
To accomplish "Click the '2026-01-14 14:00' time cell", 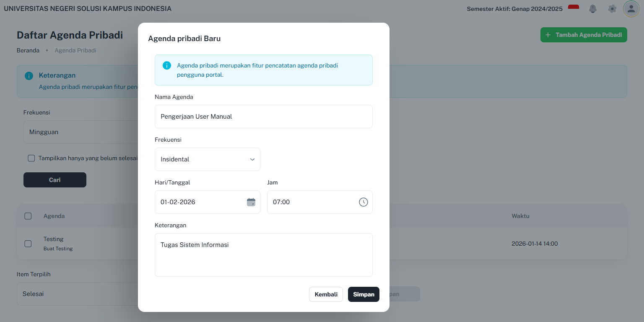I will (535, 244).
